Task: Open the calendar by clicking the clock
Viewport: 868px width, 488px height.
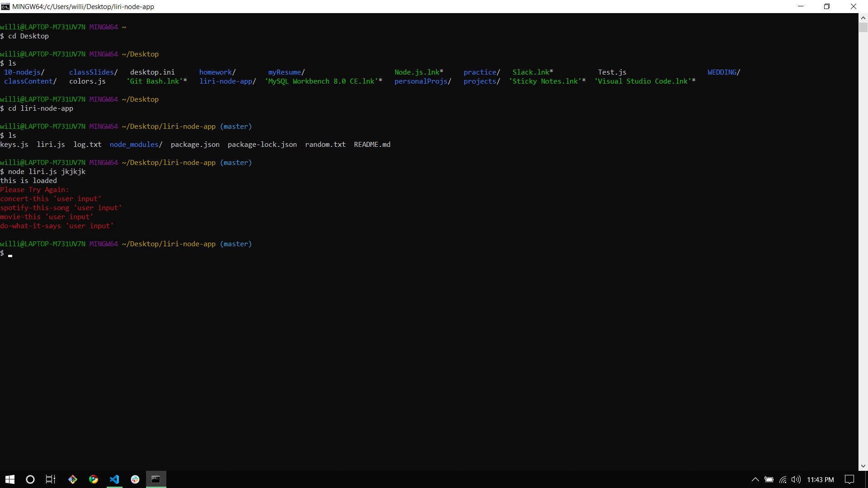Action: [x=821, y=480]
